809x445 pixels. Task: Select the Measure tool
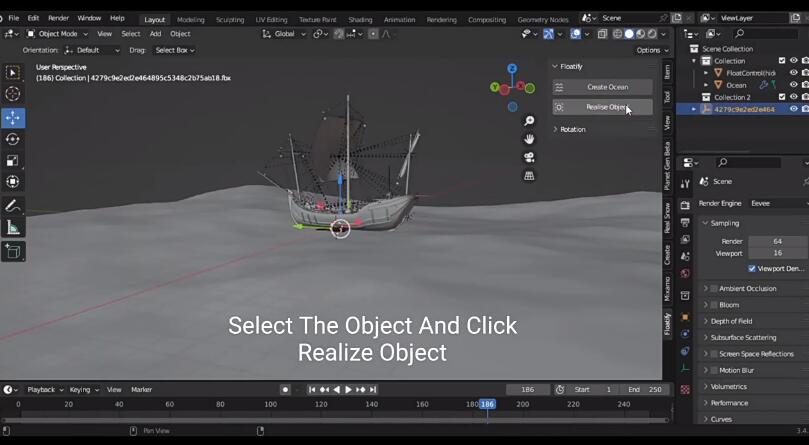tap(13, 227)
